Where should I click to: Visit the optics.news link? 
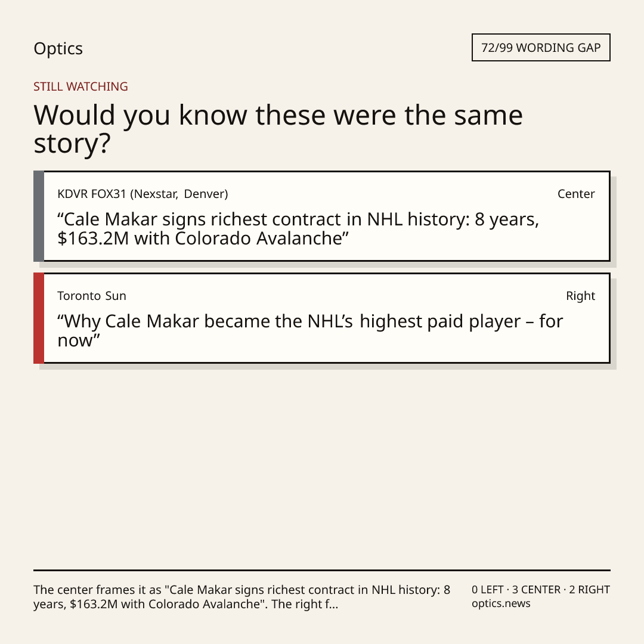(501, 603)
